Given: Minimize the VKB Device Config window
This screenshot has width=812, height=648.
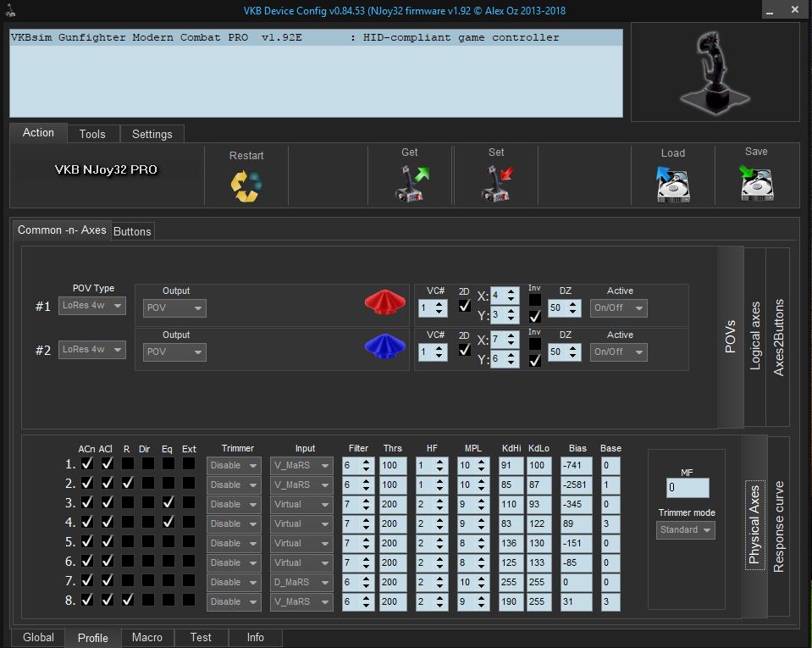Looking at the screenshot, I should coord(770,10).
